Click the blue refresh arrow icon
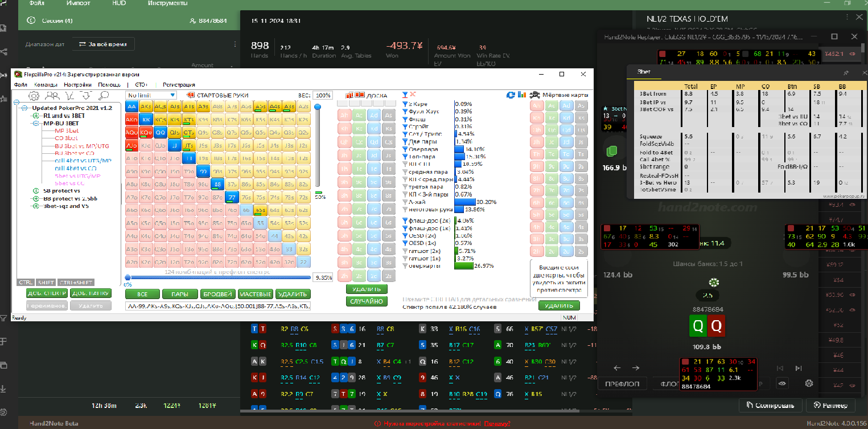This screenshot has width=868, height=429. coord(511,95)
